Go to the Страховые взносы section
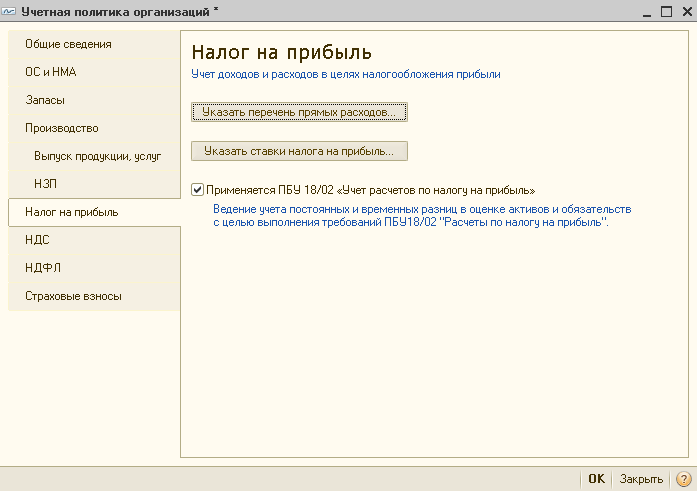The height and width of the screenshot is (491, 697). coord(94,296)
